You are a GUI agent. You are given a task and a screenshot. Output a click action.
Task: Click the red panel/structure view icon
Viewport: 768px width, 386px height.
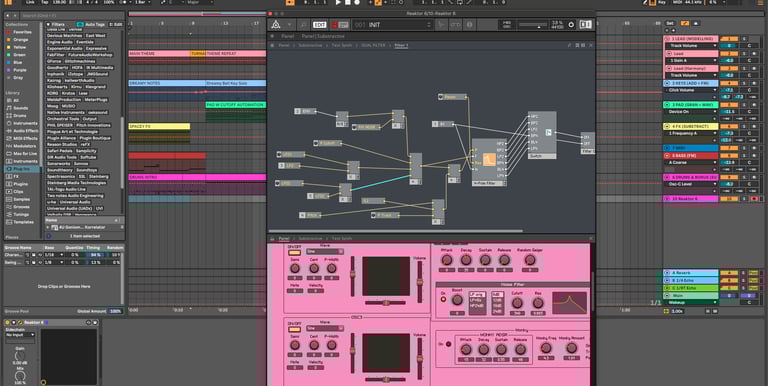(340, 24)
